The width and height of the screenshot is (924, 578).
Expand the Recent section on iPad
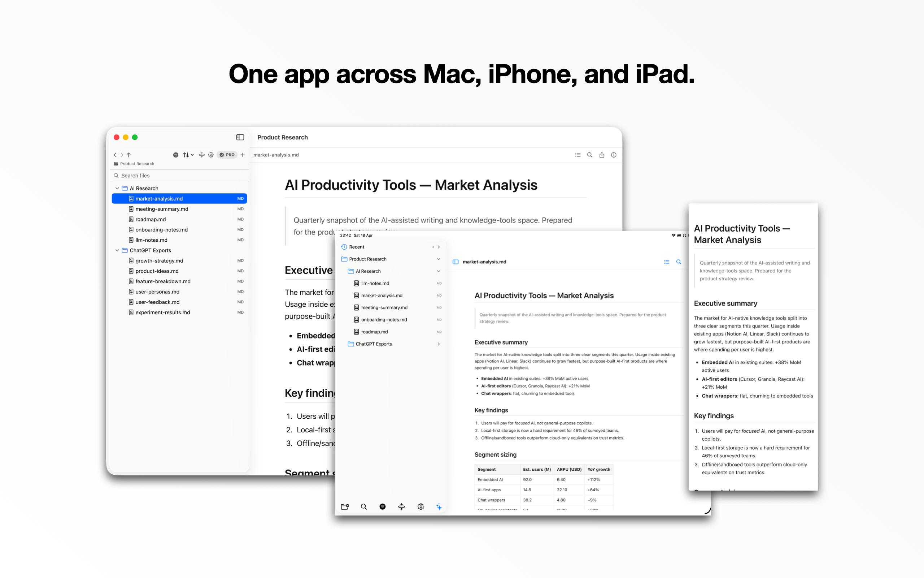[x=439, y=247]
